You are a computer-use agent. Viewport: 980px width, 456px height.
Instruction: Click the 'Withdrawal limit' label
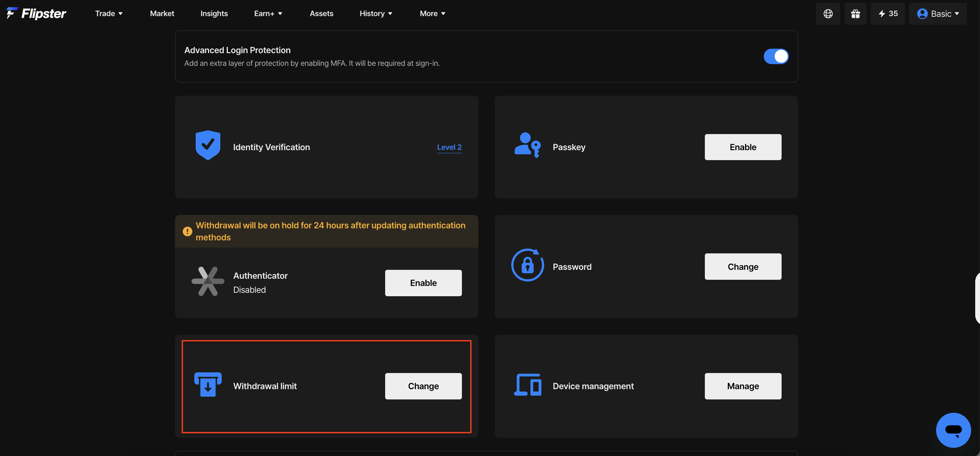click(265, 386)
